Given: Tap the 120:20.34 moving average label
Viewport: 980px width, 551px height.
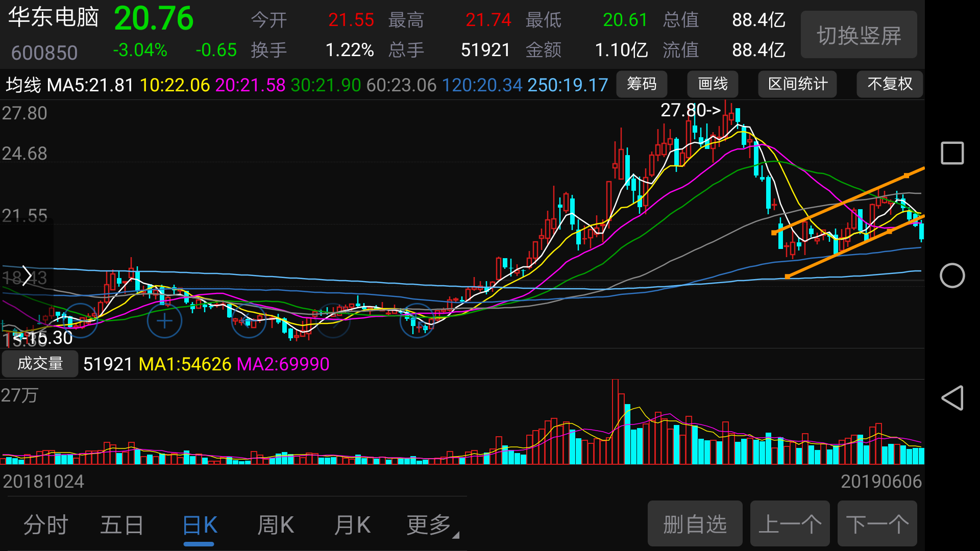Looking at the screenshot, I should click(482, 85).
